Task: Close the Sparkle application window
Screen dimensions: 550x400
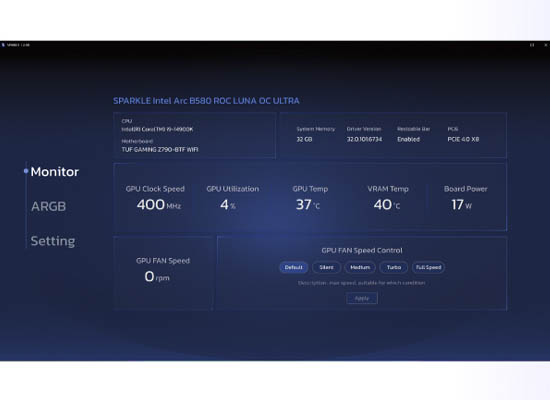Action: 546,45
